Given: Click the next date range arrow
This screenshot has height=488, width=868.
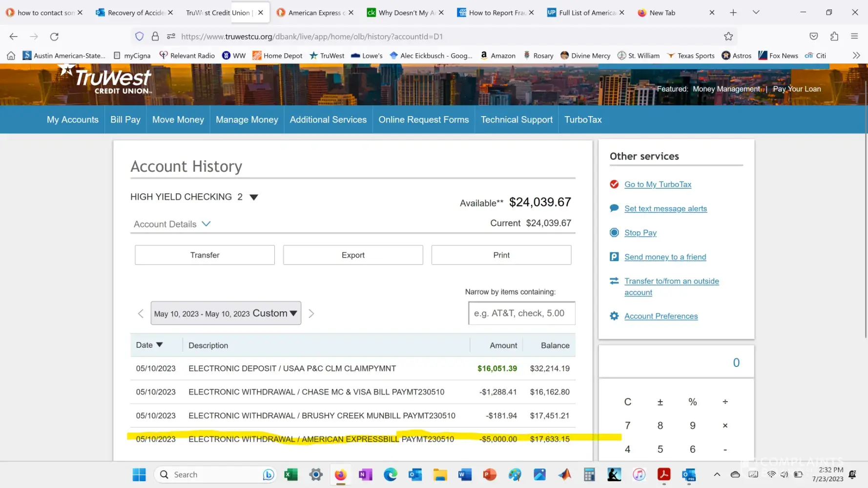Looking at the screenshot, I should tap(311, 313).
